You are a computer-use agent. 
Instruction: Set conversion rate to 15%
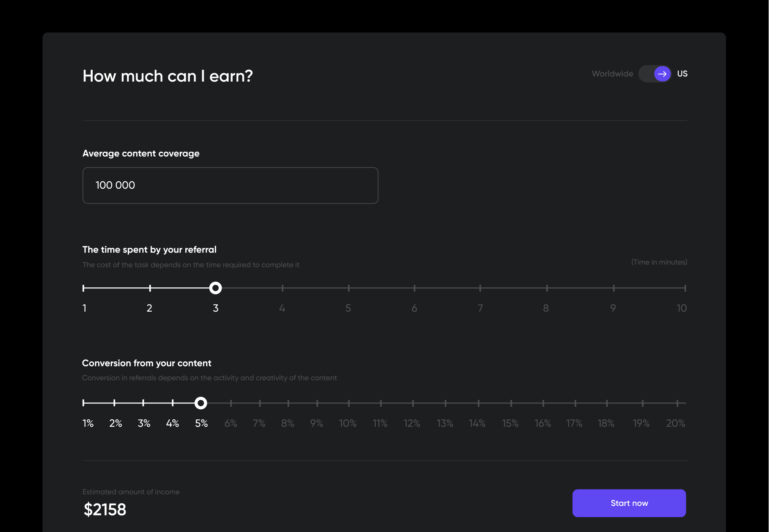tap(511, 403)
